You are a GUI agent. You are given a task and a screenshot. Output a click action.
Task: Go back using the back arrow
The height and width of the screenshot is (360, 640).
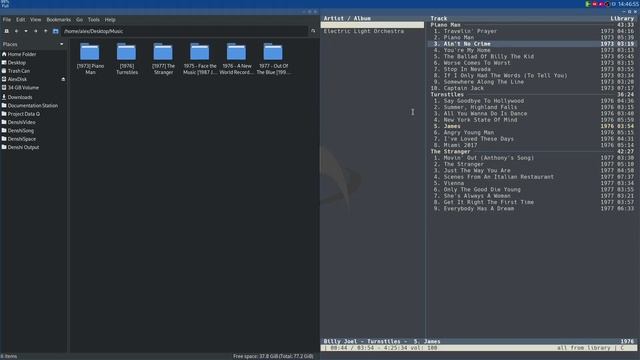pyautogui.click(x=16, y=31)
